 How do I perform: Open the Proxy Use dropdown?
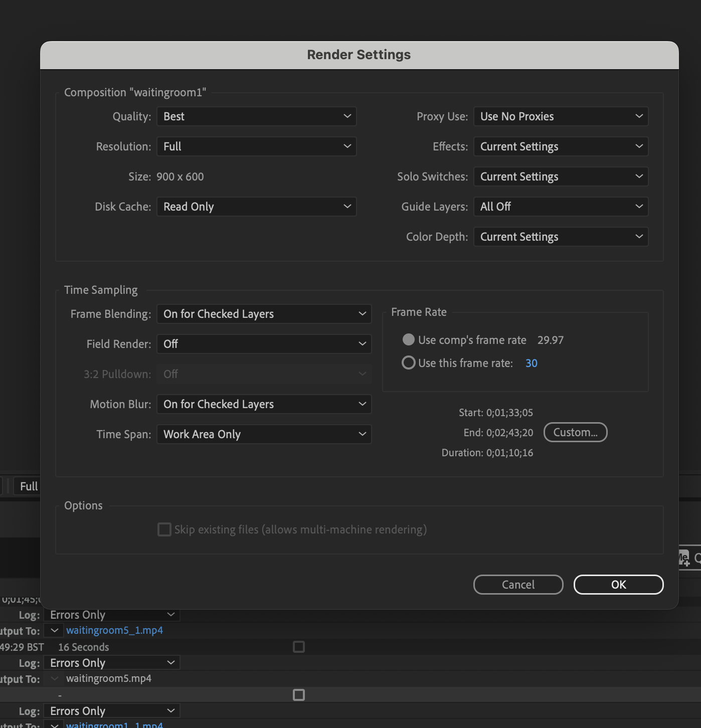pyautogui.click(x=560, y=116)
